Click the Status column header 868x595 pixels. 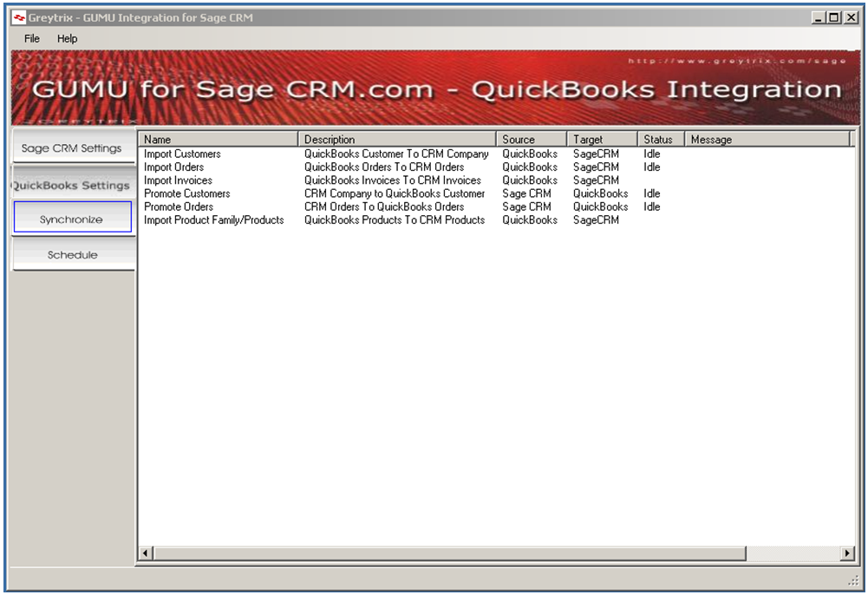(x=661, y=140)
